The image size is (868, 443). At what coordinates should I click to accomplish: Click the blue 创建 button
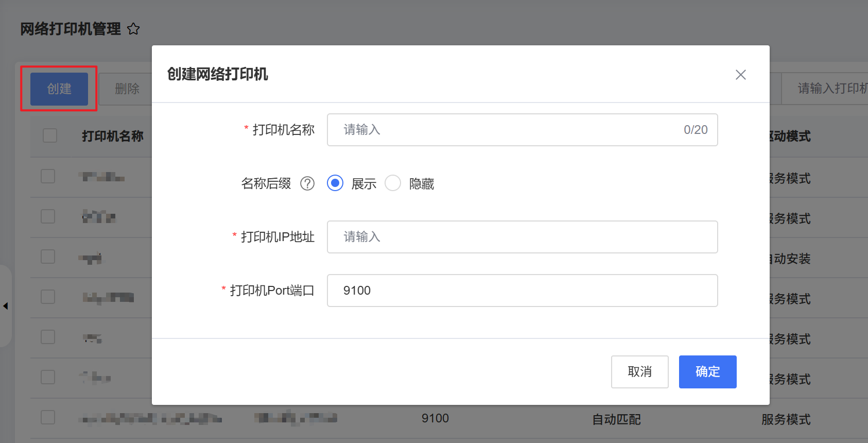point(59,89)
